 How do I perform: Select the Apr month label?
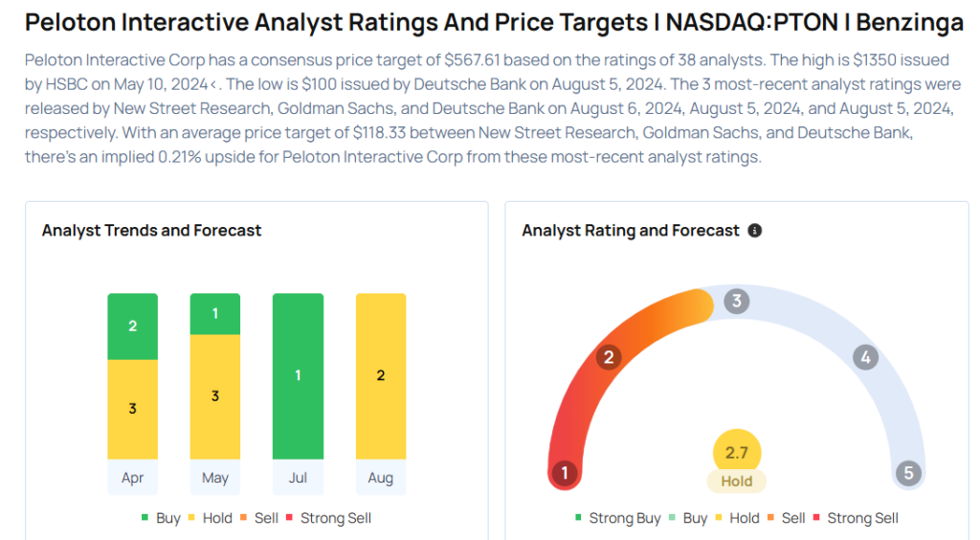[132, 478]
